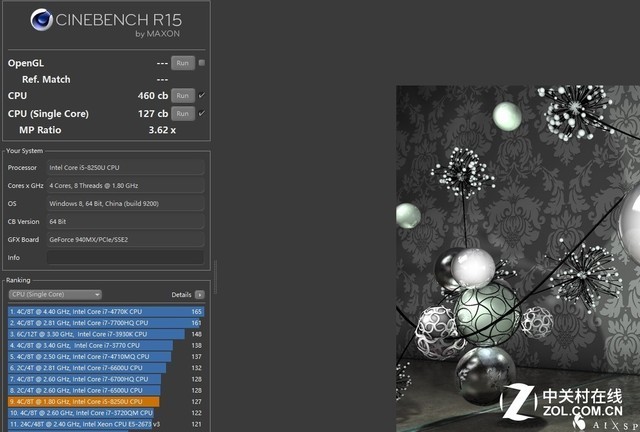This screenshot has width=640, height=432.
Task: Click the 127 cb single core score
Action: click(153, 114)
